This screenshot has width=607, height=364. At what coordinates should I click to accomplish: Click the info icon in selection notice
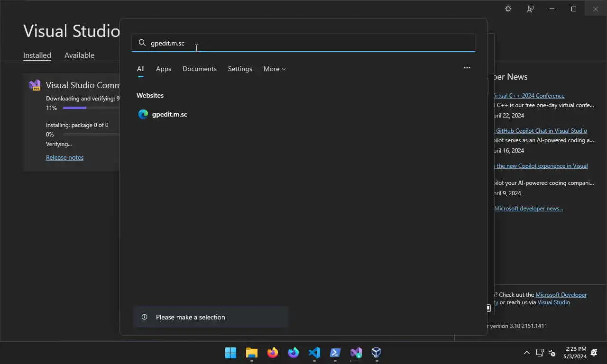pyautogui.click(x=145, y=317)
